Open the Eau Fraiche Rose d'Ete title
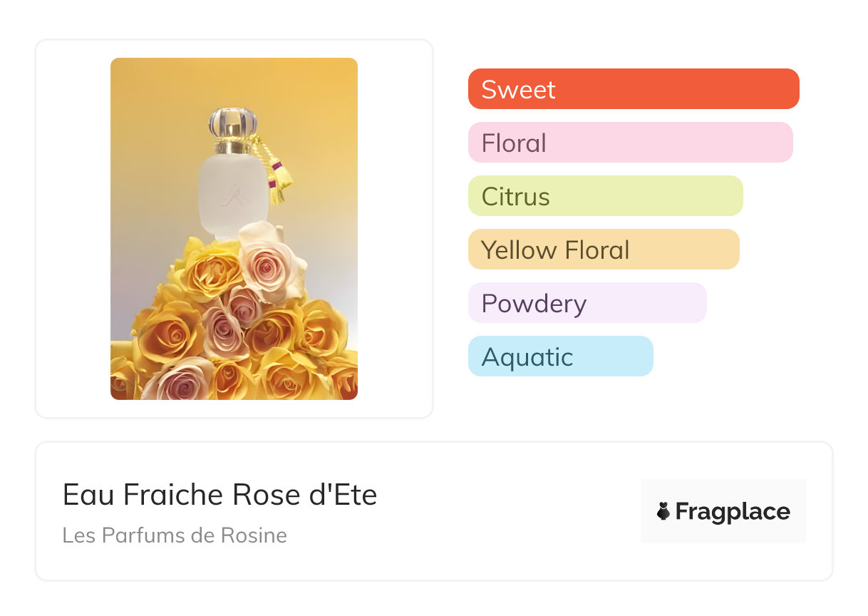 [219, 495]
